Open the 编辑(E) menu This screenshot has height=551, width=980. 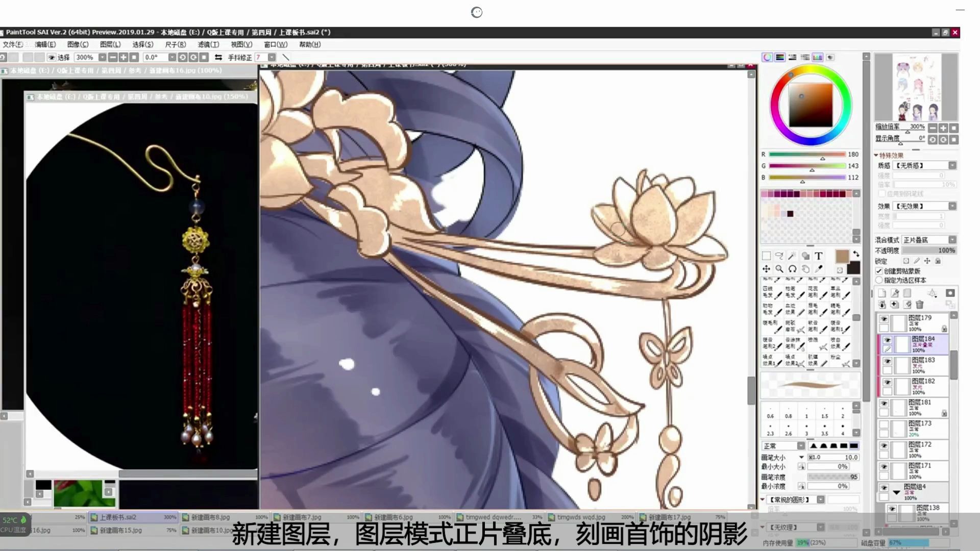coord(45,44)
